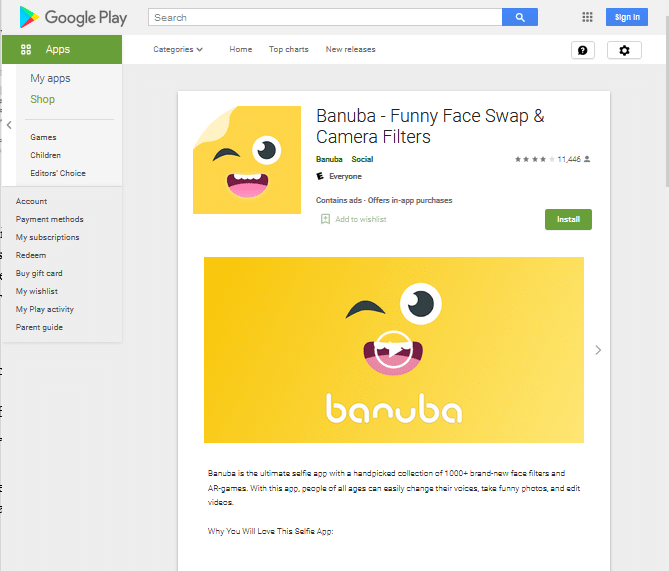
Task: Select Shop in the sidebar
Action: click(x=43, y=99)
